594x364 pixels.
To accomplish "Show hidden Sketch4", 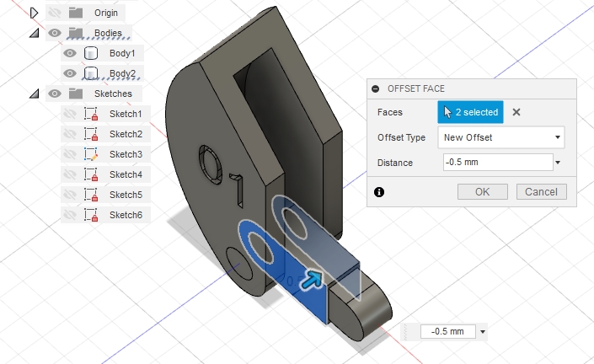I will pyautogui.click(x=70, y=174).
